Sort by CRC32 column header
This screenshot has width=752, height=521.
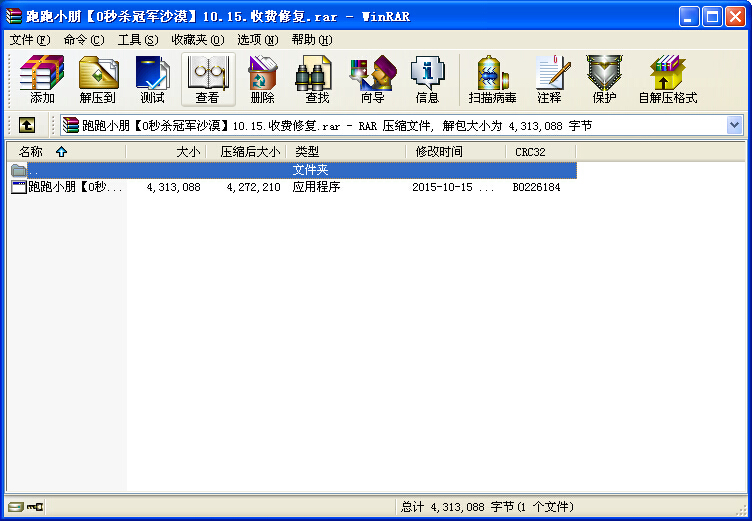point(541,152)
